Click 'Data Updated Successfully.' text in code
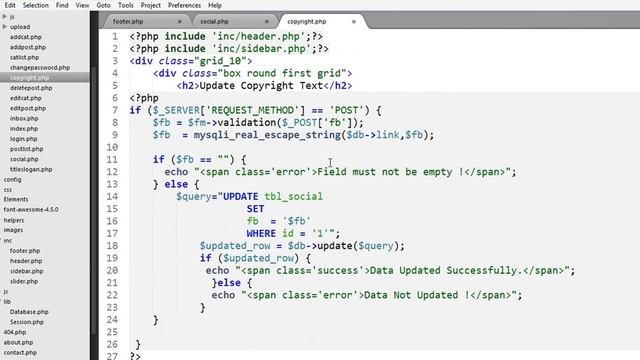 (x=446, y=270)
